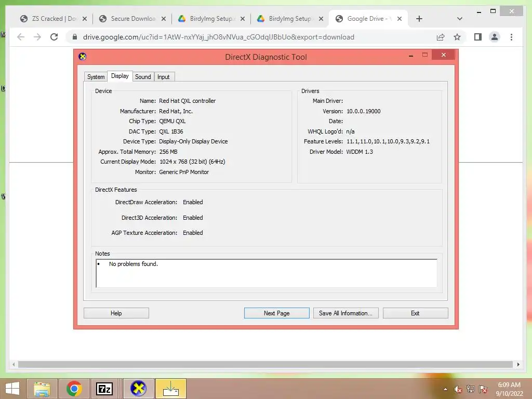Click the Help button
The image size is (532, 399).
(x=116, y=313)
